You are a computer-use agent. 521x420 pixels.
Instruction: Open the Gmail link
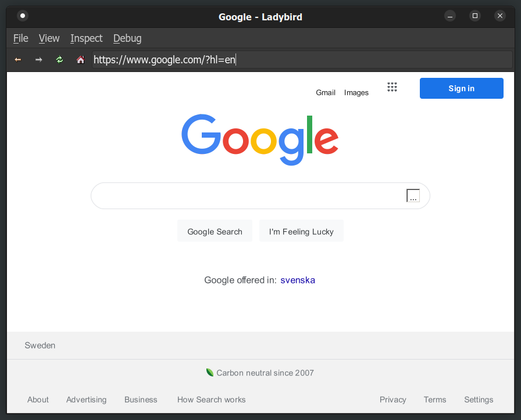point(326,92)
